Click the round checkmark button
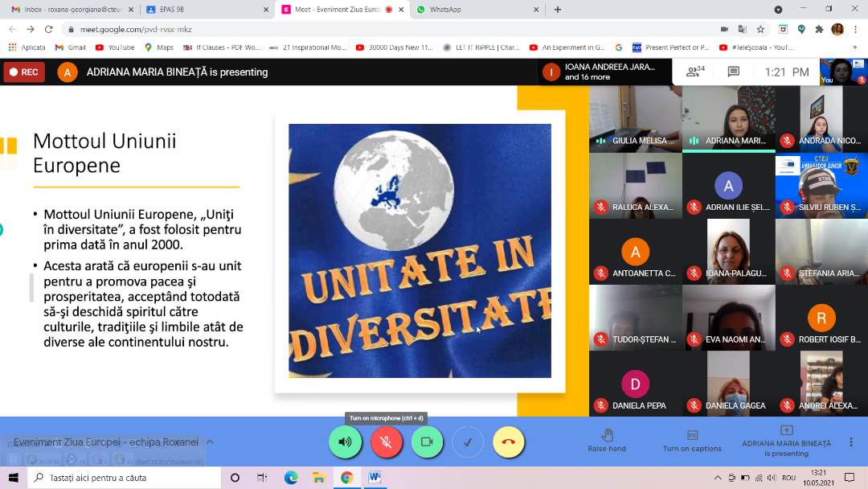This screenshot has height=489, width=868. point(467,442)
